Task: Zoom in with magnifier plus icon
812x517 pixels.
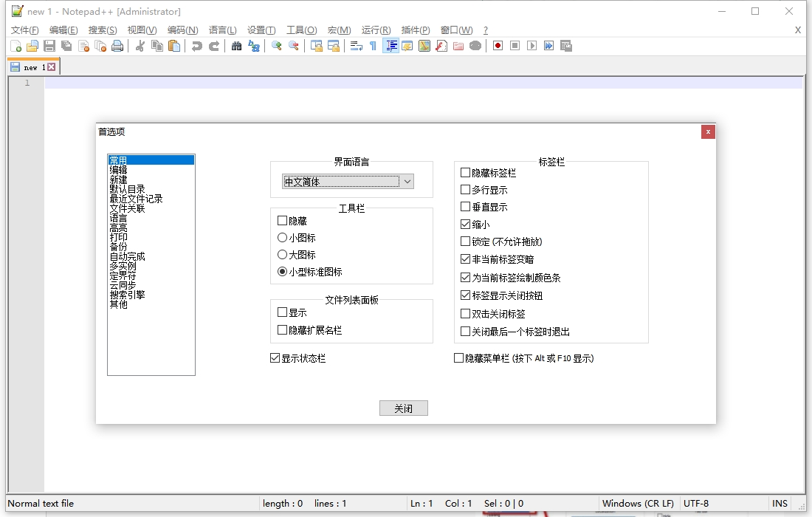Action: tap(277, 46)
